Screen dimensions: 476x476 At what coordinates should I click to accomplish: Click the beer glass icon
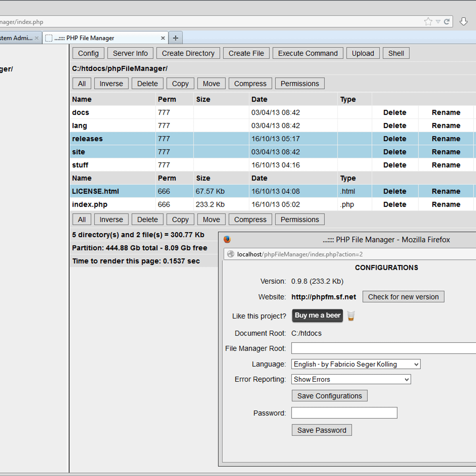[x=351, y=316]
